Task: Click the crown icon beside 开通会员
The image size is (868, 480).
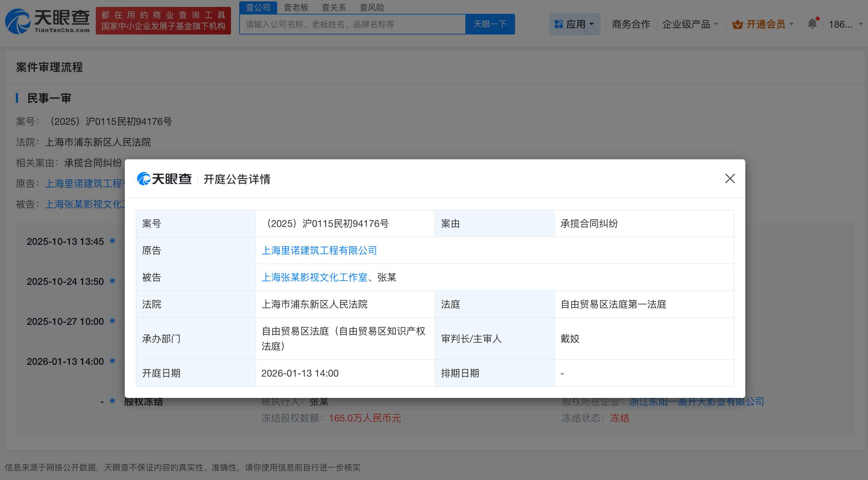Action: [x=738, y=24]
